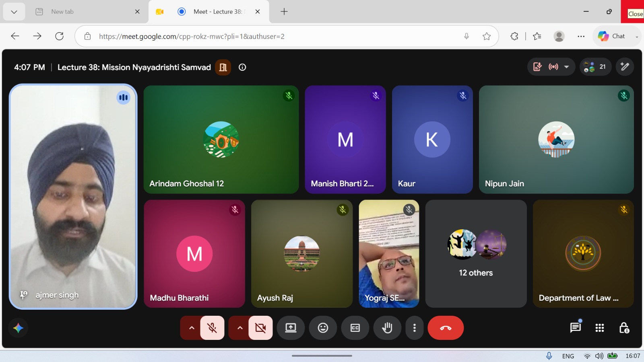Toggle the camera off button
Image resolution: width=644 pixels, height=362 pixels.
tap(260, 328)
